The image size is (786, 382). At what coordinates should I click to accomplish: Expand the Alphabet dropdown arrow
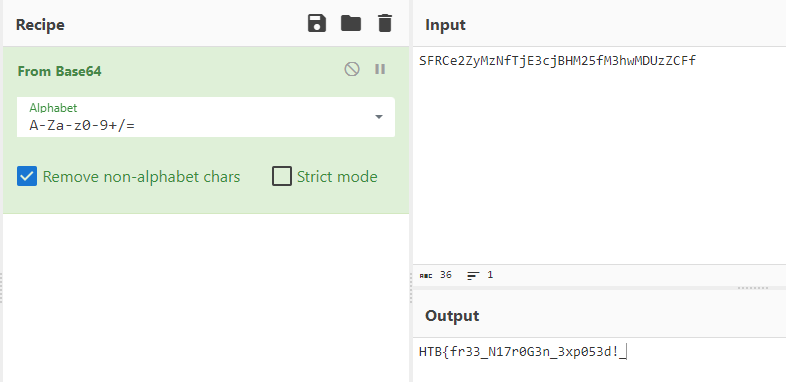coord(379,117)
